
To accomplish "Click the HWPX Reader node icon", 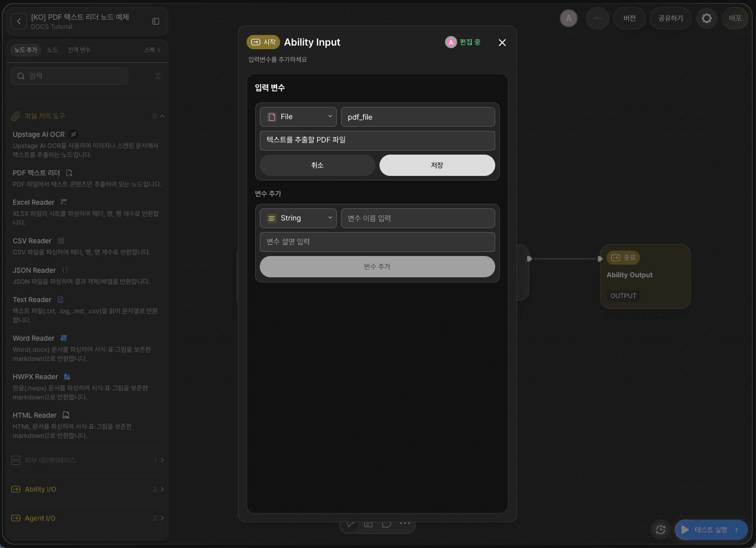I will pyautogui.click(x=67, y=377).
